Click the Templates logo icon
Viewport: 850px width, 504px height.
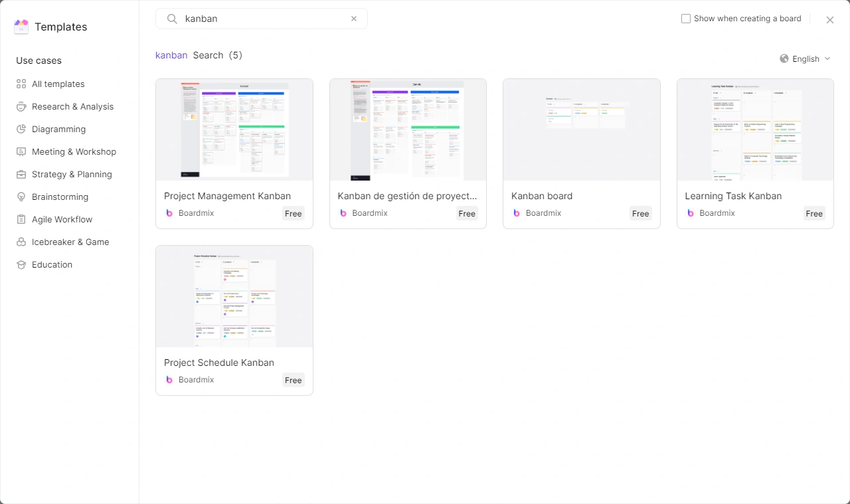click(21, 27)
